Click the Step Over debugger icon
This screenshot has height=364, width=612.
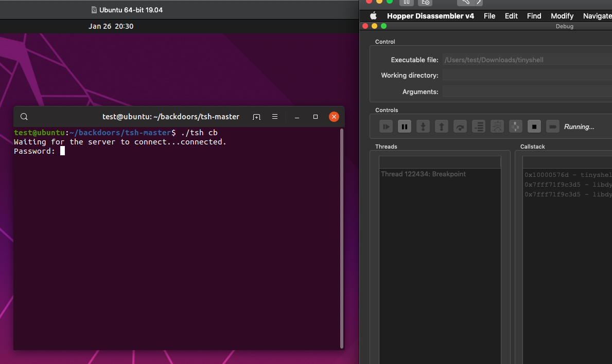pyautogui.click(x=460, y=126)
